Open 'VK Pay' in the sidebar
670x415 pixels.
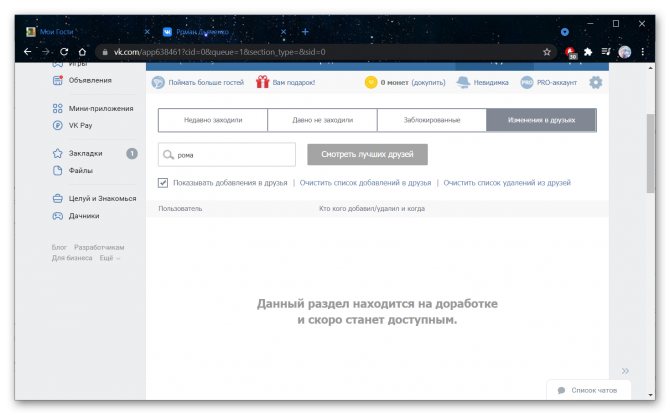point(80,125)
